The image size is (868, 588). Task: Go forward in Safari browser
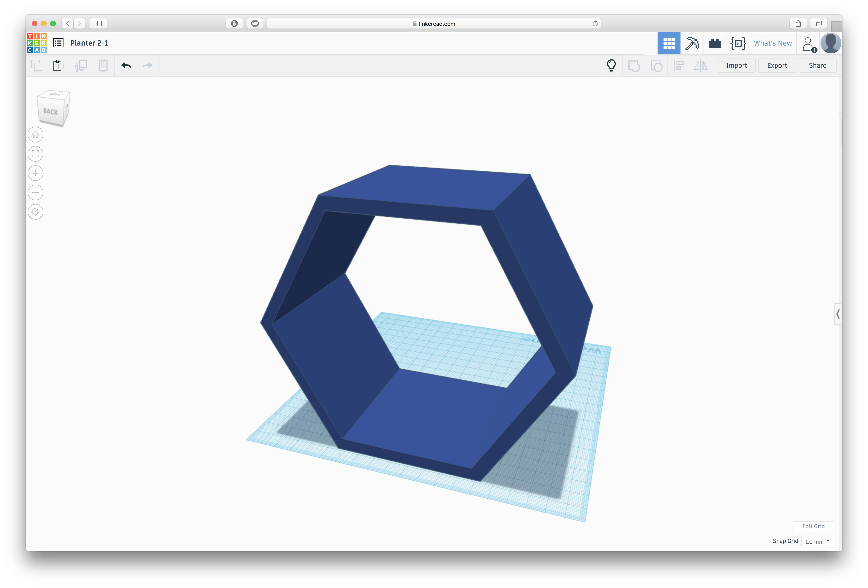pos(79,23)
